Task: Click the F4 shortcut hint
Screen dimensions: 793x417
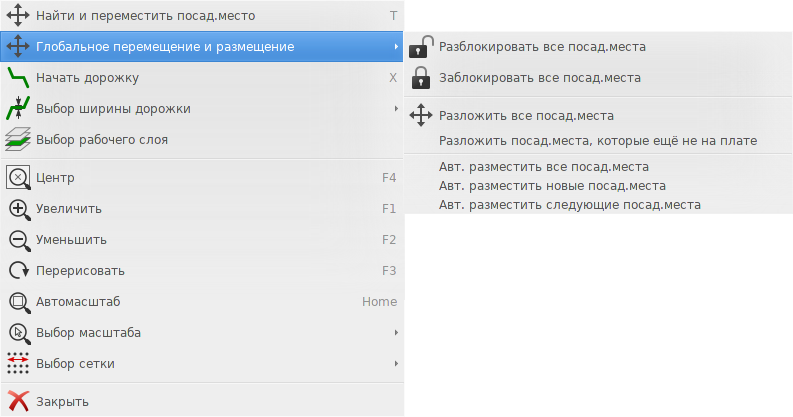Action: click(x=389, y=177)
